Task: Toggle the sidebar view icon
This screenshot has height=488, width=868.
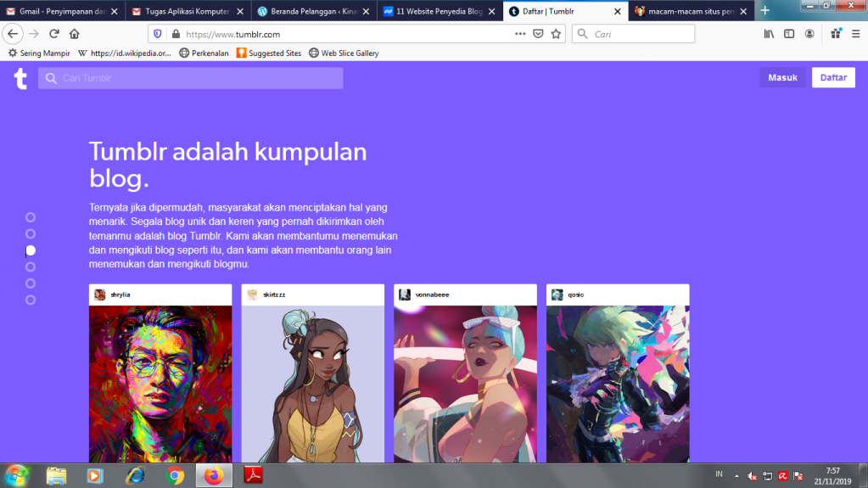Action: [789, 34]
